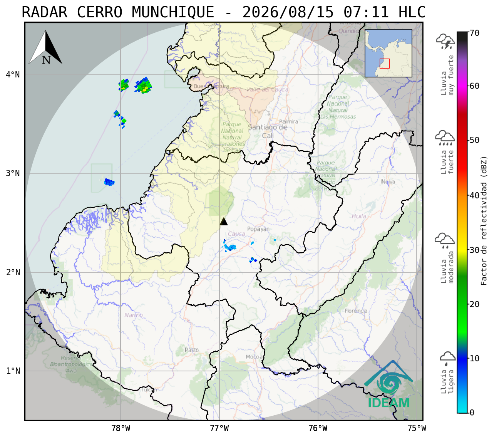Click the Mocoa city label
This screenshot has width=504, height=438.
[254, 357]
